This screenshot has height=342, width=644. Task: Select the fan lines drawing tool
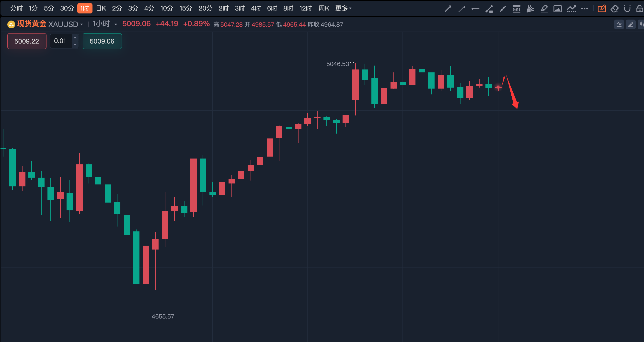click(530, 9)
